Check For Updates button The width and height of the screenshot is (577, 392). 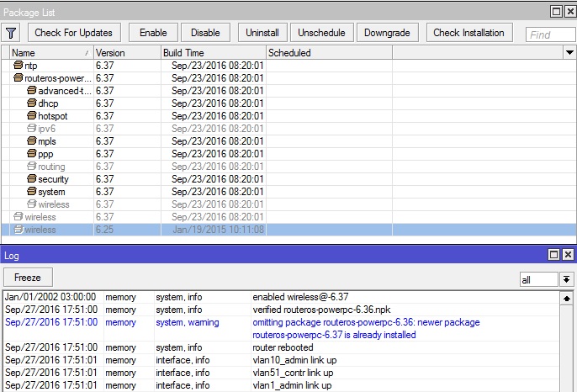click(74, 33)
